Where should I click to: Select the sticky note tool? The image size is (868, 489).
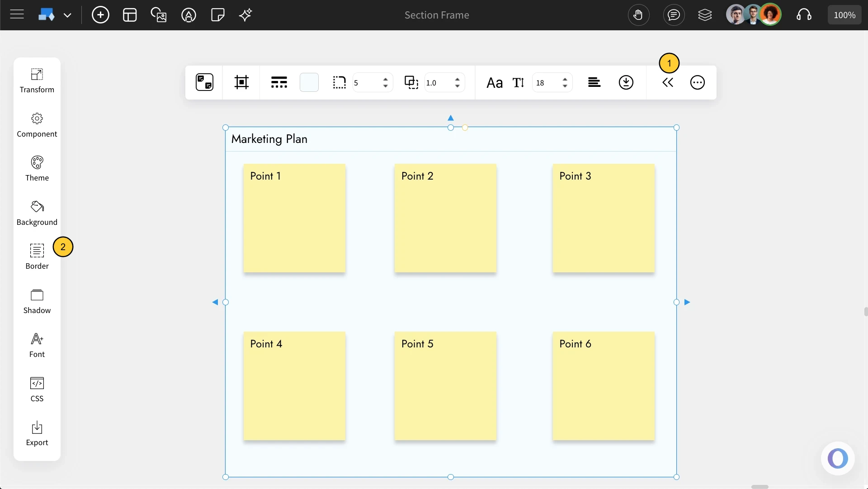tap(217, 15)
